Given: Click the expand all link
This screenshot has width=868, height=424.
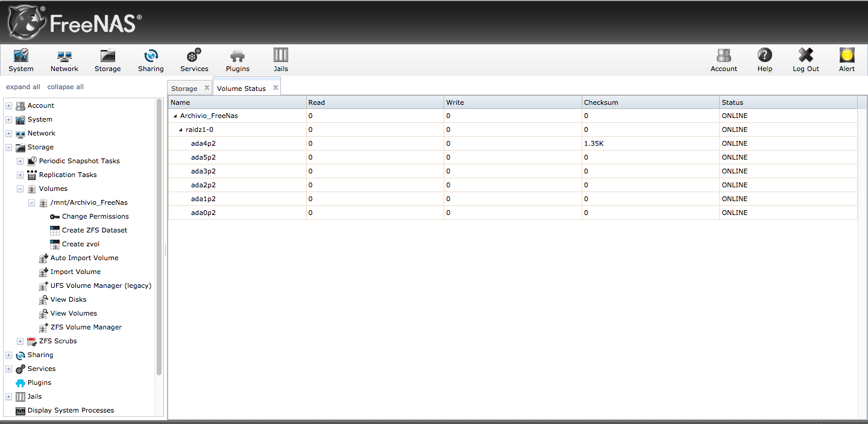Looking at the screenshot, I should click(x=24, y=87).
